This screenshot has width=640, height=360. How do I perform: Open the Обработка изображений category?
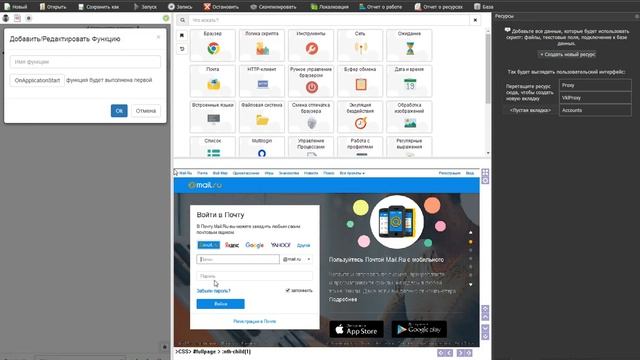(409, 117)
